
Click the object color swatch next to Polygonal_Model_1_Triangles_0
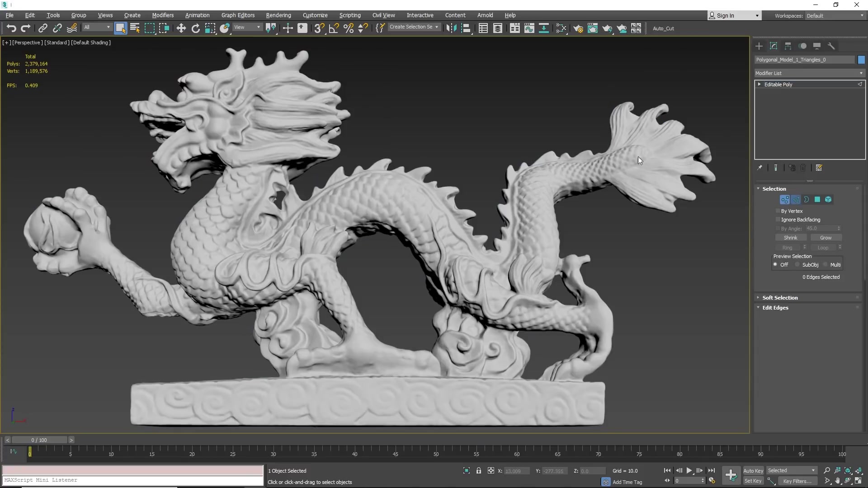[861, 60]
